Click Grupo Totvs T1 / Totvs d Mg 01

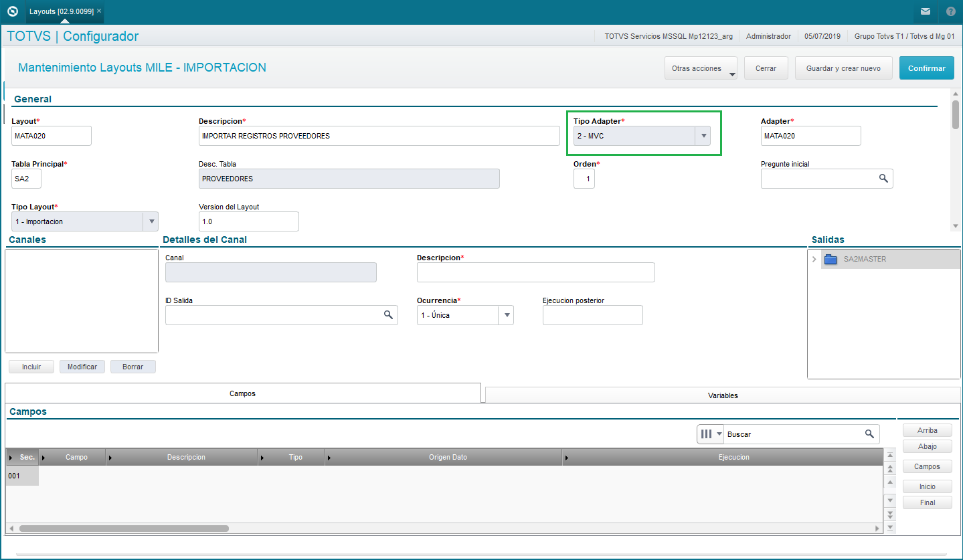pyautogui.click(x=904, y=36)
